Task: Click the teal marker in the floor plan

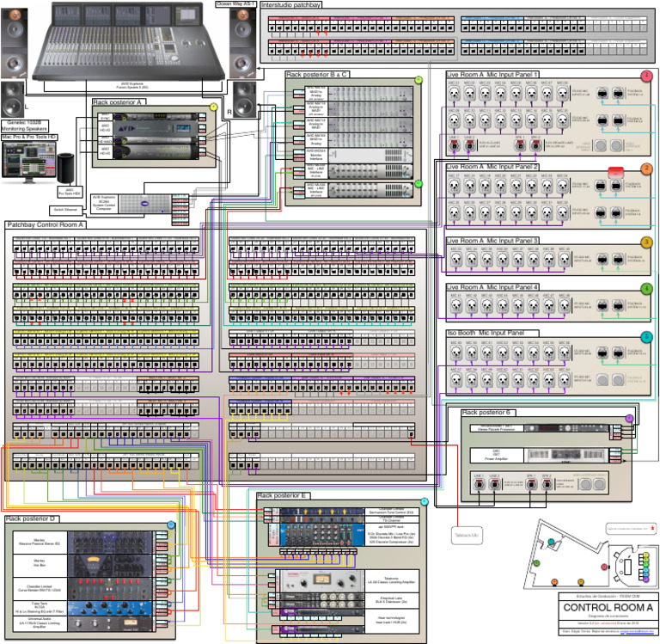Action: click(552, 542)
